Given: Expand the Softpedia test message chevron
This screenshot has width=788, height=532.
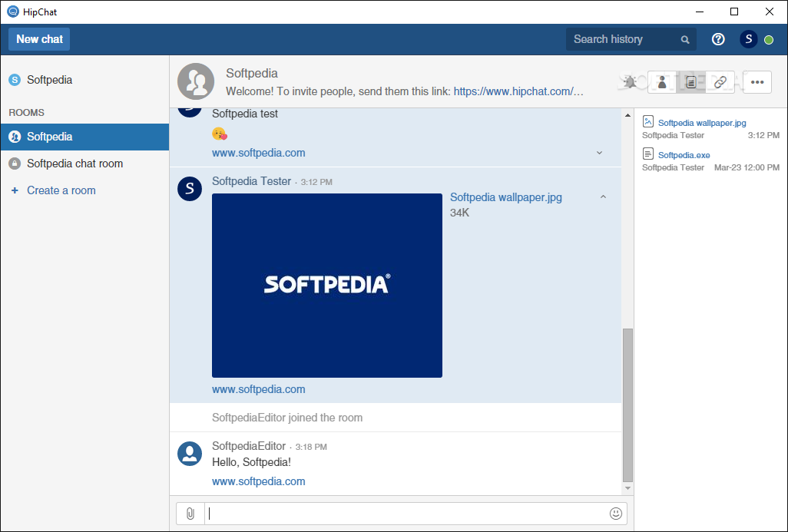Looking at the screenshot, I should click(599, 153).
